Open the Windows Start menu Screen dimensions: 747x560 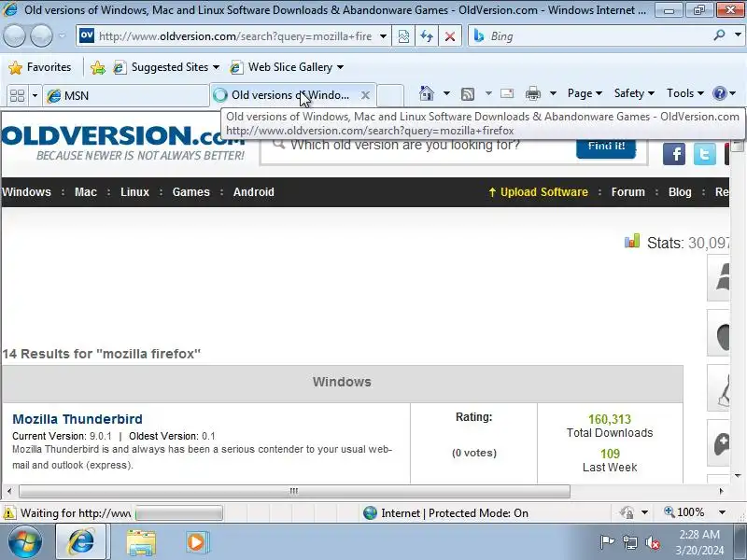(24, 541)
